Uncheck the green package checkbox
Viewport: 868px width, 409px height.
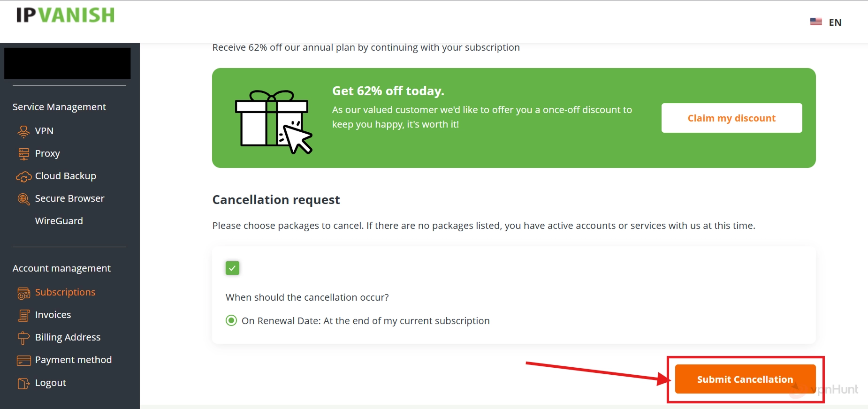click(232, 268)
